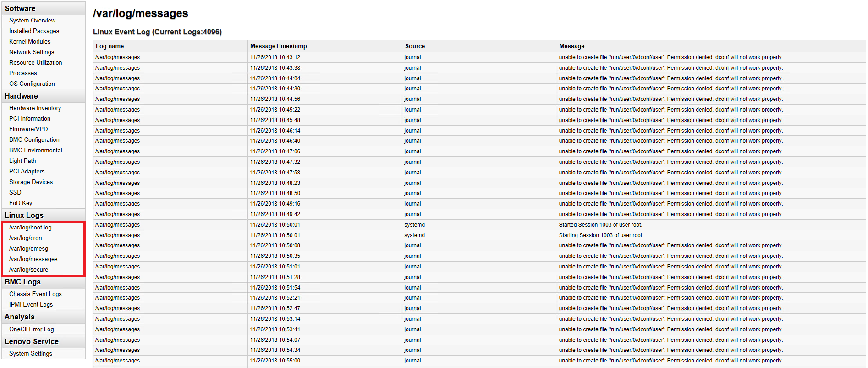Click 'Linux Event Log (Current Logs:4096)' subtitle
The width and height of the screenshot is (868, 368).
[x=157, y=32]
